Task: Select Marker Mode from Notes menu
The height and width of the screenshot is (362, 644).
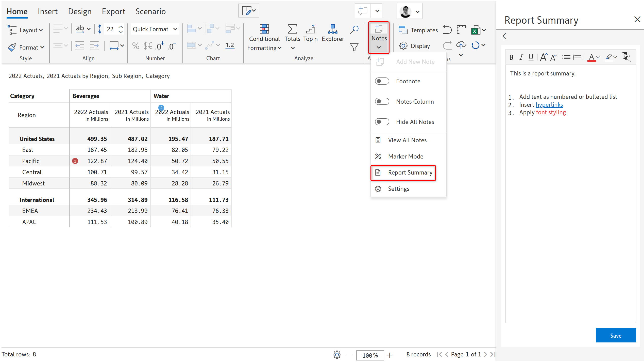Action: tap(405, 156)
